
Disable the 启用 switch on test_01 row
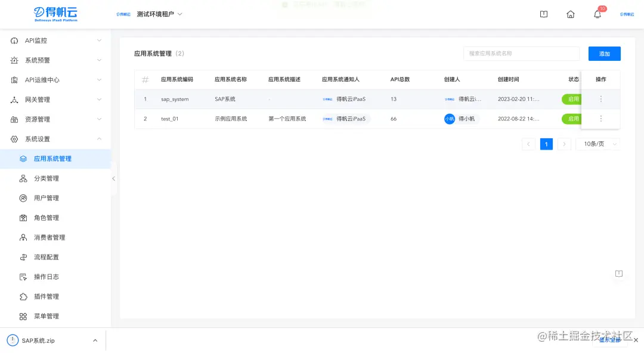click(x=572, y=119)
